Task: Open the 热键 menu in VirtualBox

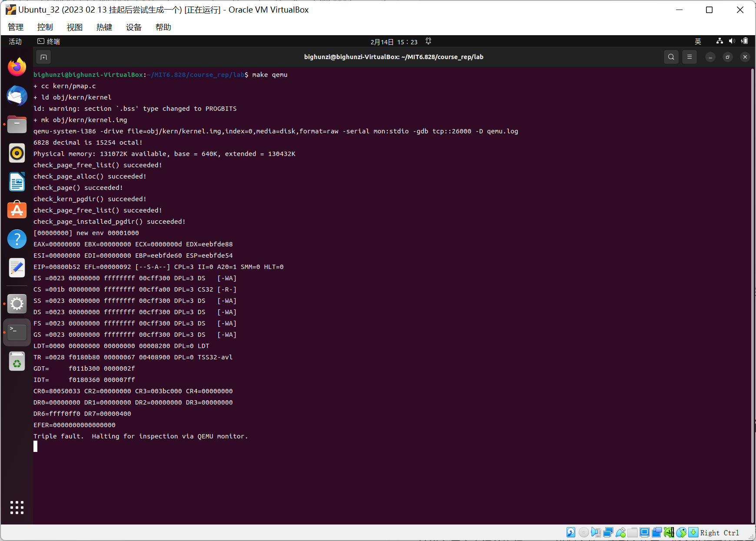Action: click(104, 27)
